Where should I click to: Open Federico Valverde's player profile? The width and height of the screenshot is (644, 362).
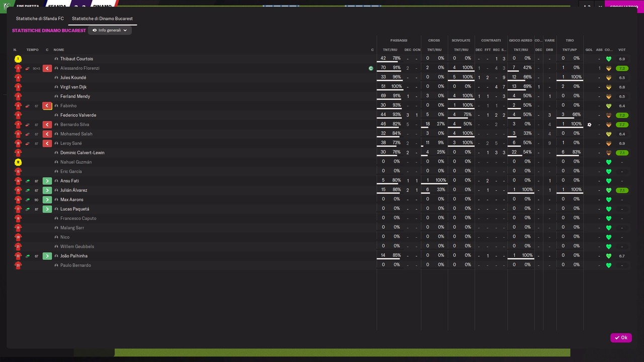(78, 115)
